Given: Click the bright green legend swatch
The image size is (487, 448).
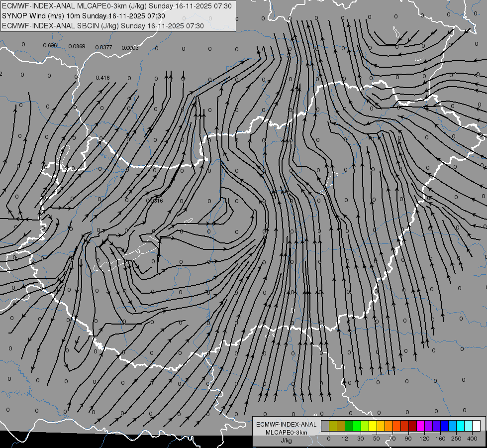Looking at the screenshot, I should tap(357, 426).
